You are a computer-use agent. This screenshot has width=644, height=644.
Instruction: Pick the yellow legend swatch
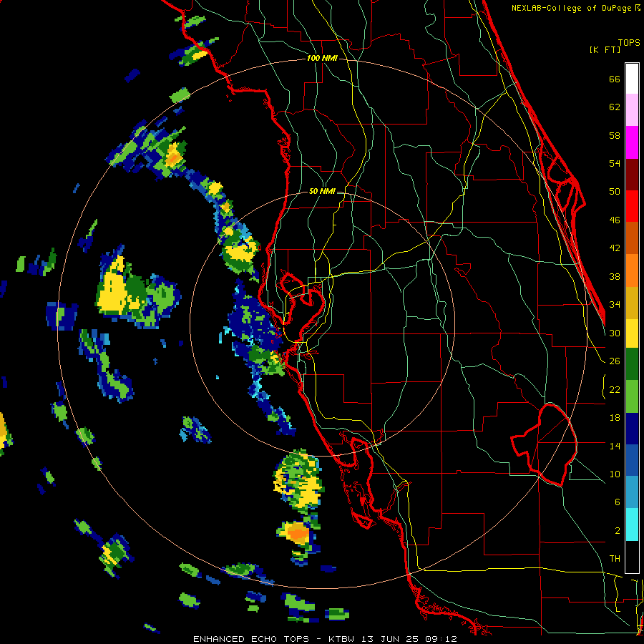(632, 333)
